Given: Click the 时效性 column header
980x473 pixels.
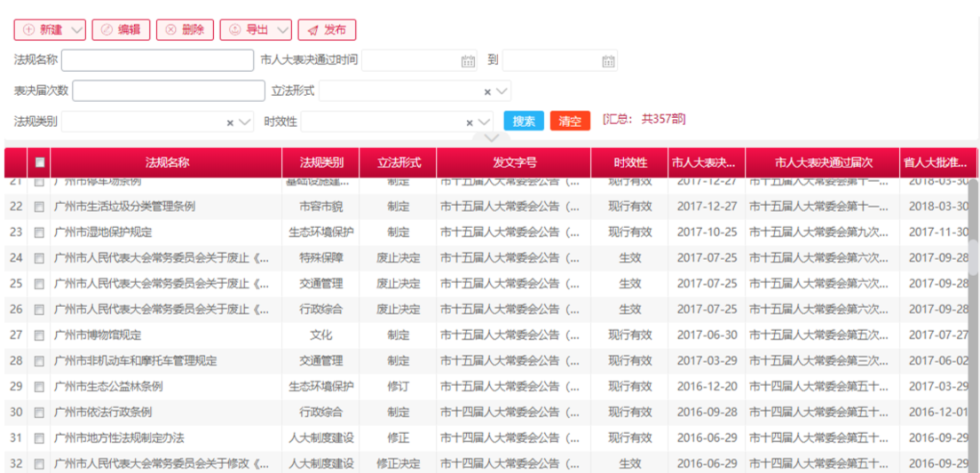Looking at the screenshot, I should coord(629,163).
